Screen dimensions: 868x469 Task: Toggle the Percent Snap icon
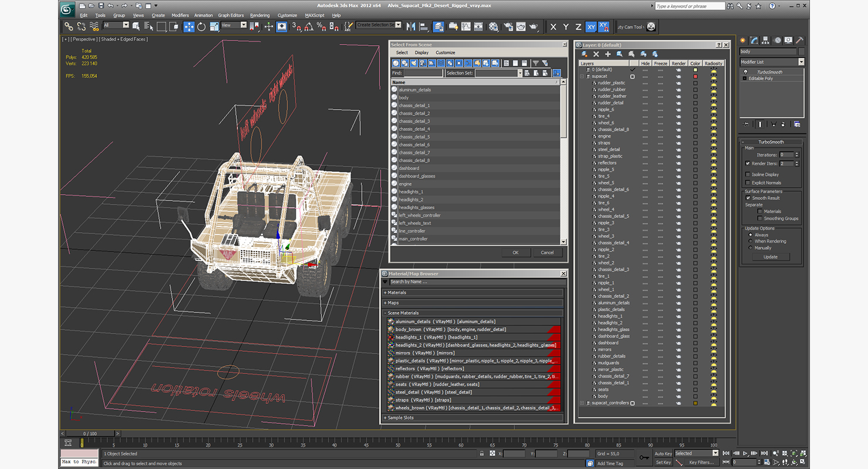[321, 26]
